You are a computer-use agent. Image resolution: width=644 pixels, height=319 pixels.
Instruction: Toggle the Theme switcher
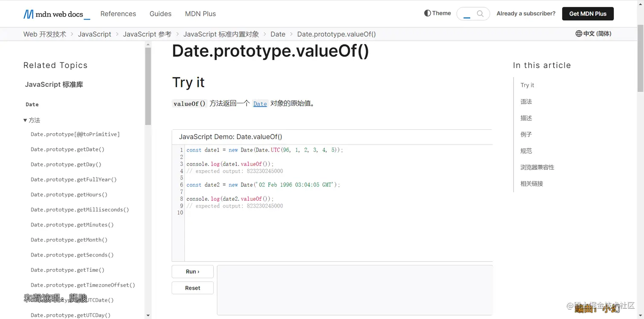[x=437, y=13]
